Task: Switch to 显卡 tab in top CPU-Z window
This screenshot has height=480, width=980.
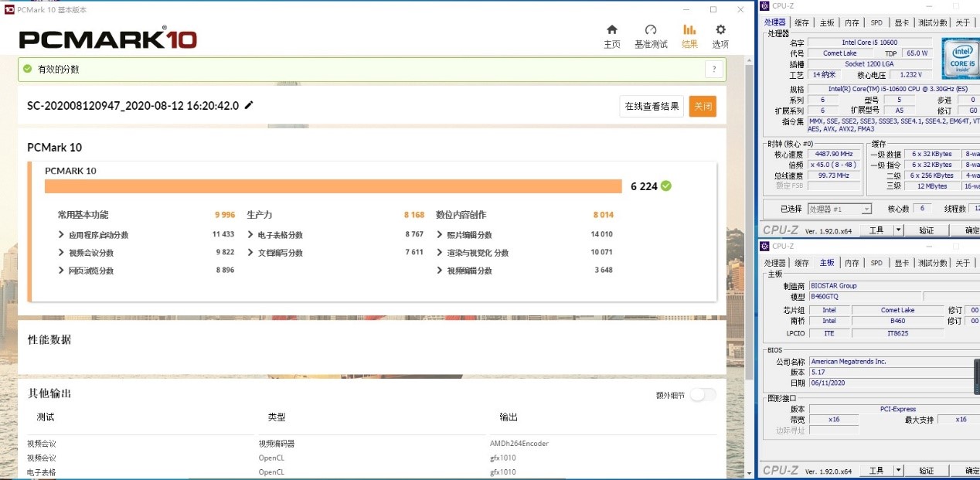Action: (x=901, y=22)
